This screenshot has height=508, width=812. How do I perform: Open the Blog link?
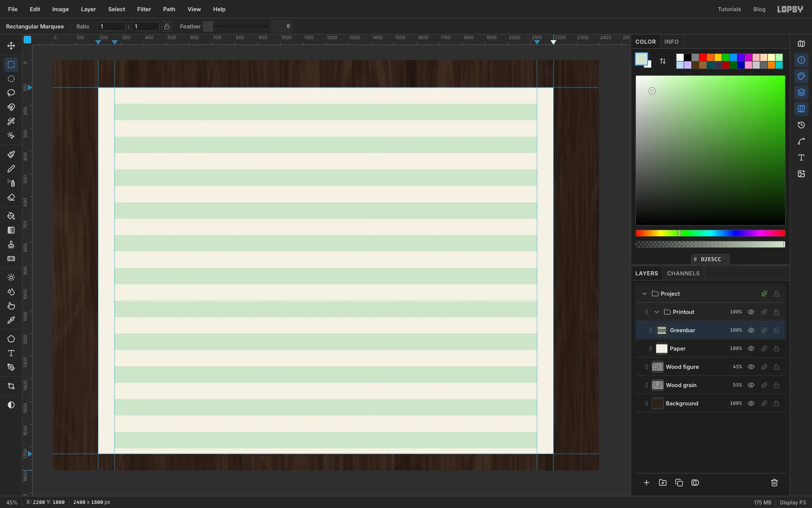[759, 9]
